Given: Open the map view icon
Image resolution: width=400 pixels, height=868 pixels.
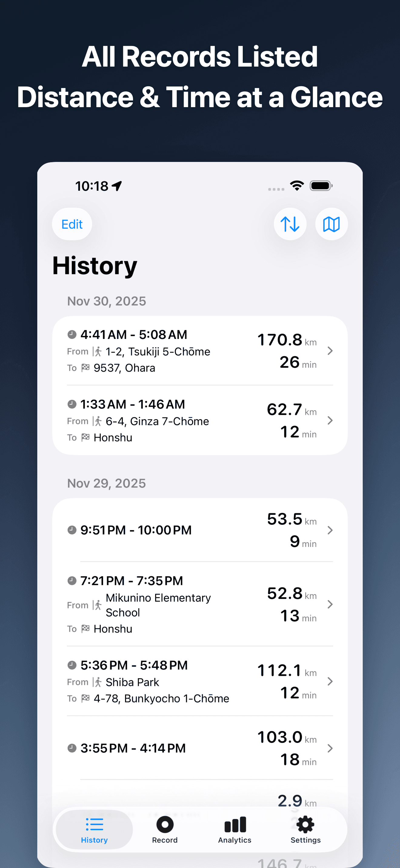Looking at the screenshot, I should [331, 224].
